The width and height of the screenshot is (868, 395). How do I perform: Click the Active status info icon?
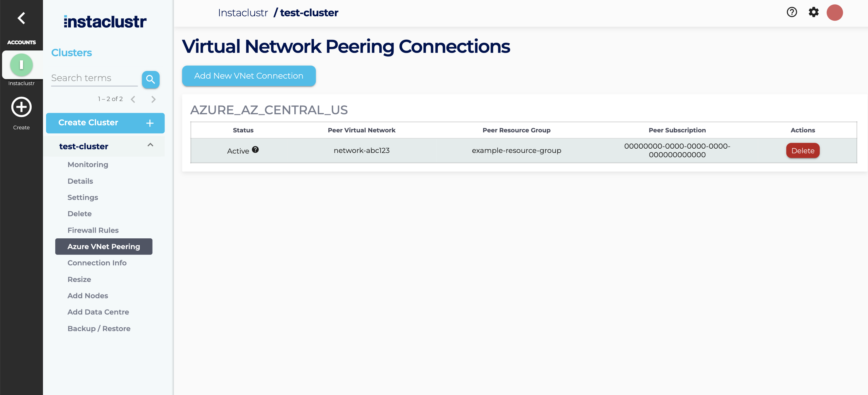coord(255,150)
